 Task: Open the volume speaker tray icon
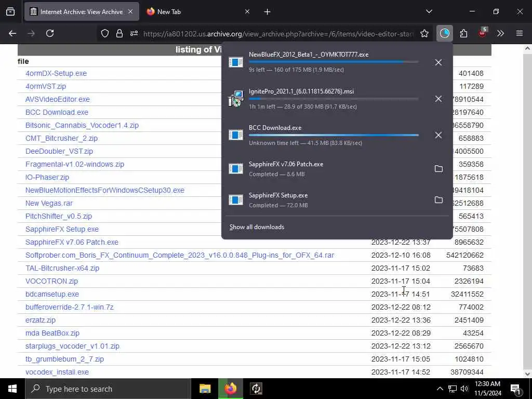(464, 389)
